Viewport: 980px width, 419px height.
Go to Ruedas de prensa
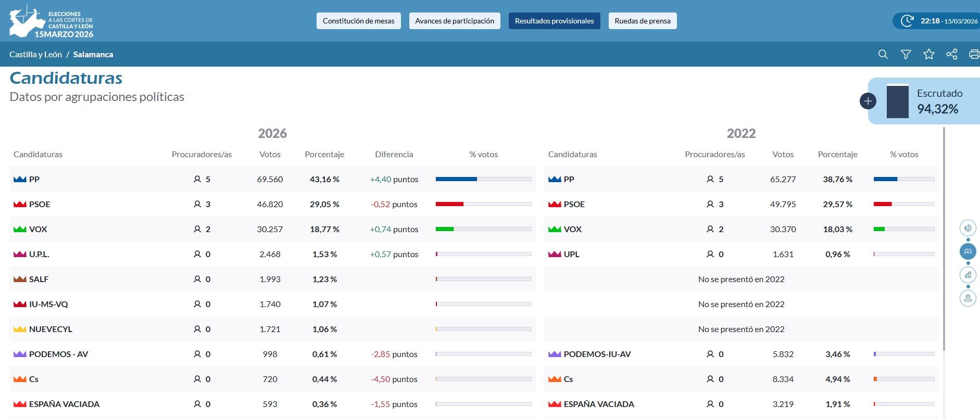pyautogui.click(x=642, y=21)
